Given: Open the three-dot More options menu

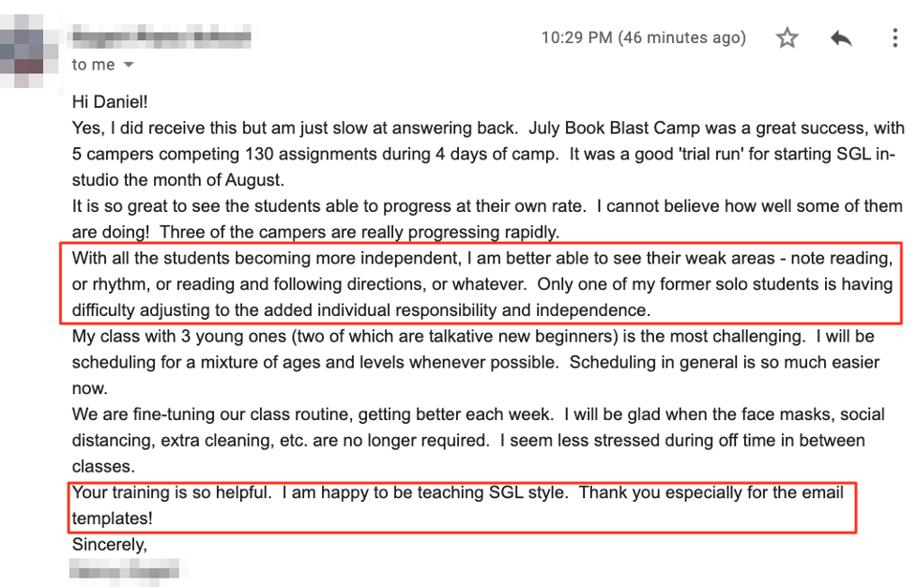Looking at the screenshot, I should pos(894,38).
